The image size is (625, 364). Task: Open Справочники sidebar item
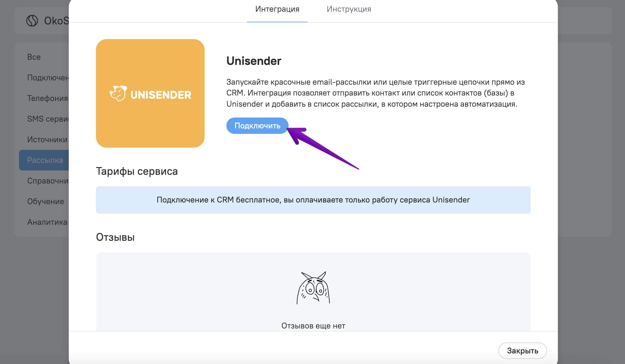click(x=48, y=181)
